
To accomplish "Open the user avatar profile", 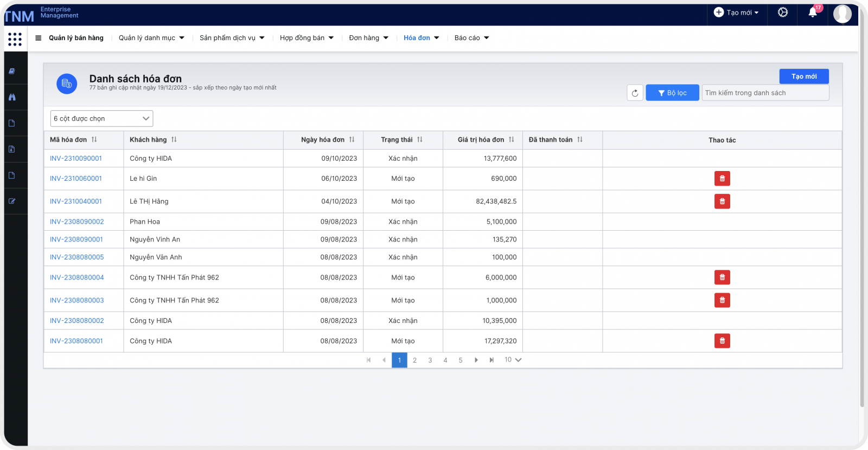I will pos(843,14).
